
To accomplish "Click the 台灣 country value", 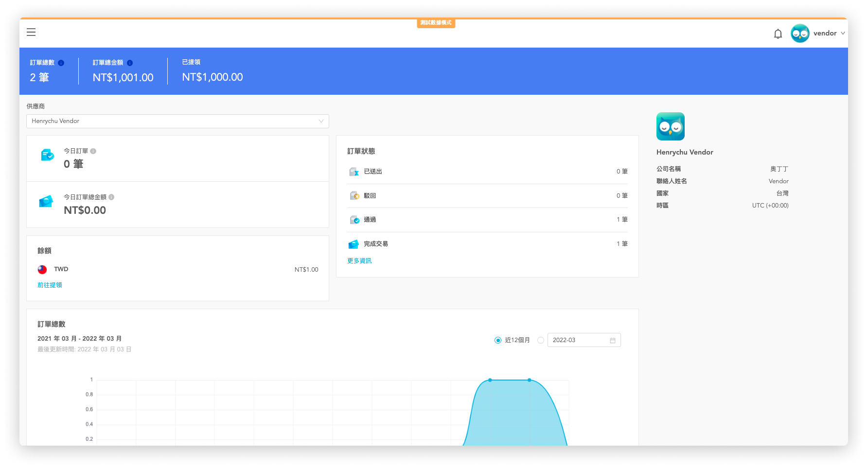I will point(782,193).
